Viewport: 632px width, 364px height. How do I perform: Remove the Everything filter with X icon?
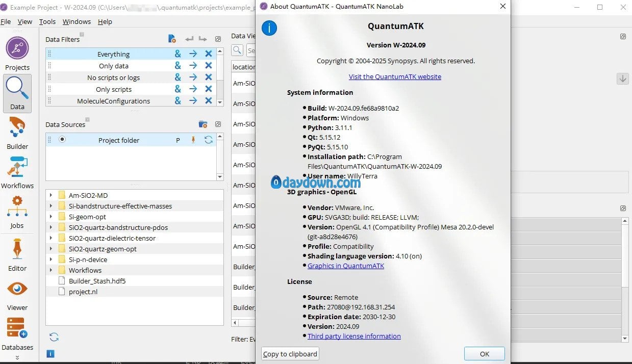(x=209, y=54)
